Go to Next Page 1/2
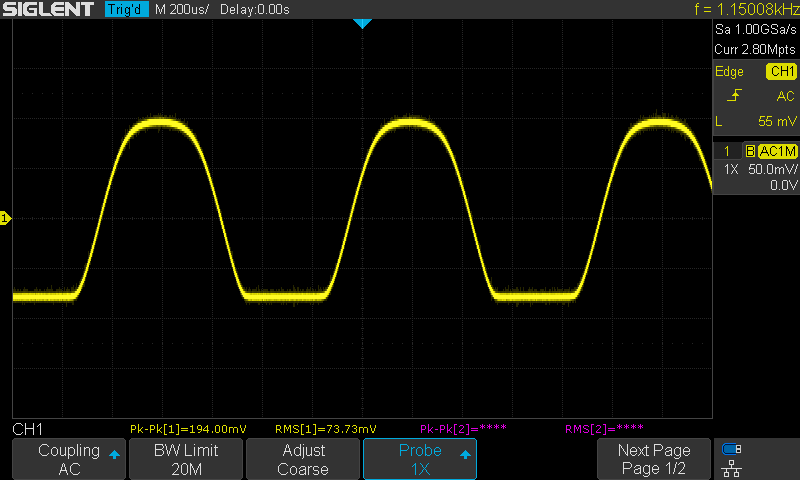The height and width of the screenshot is (480, 800). [654, 459]
